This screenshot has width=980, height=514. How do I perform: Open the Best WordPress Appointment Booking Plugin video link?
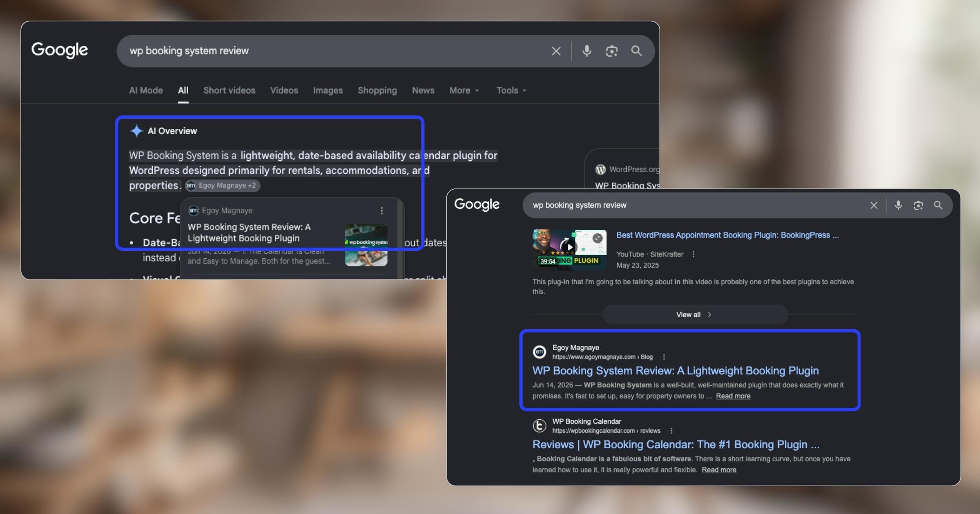727,235
